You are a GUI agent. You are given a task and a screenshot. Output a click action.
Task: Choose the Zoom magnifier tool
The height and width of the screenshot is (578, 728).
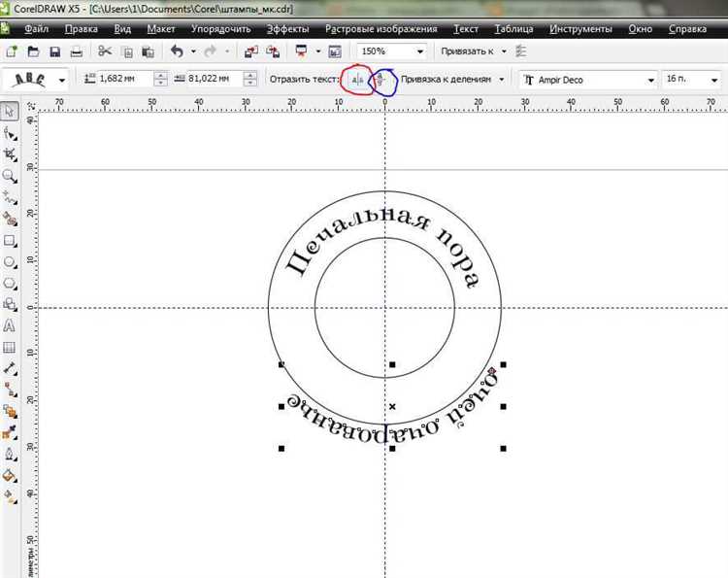10,176
